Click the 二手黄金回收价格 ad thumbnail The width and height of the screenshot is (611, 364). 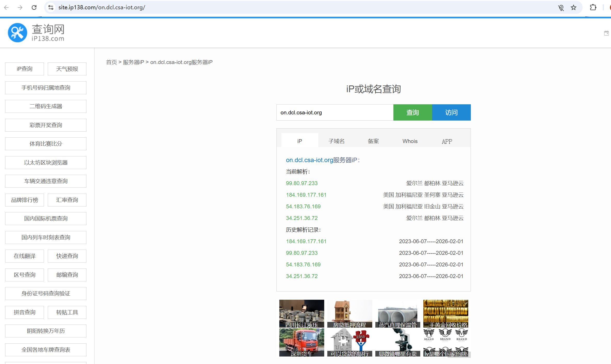click(446, 314)
